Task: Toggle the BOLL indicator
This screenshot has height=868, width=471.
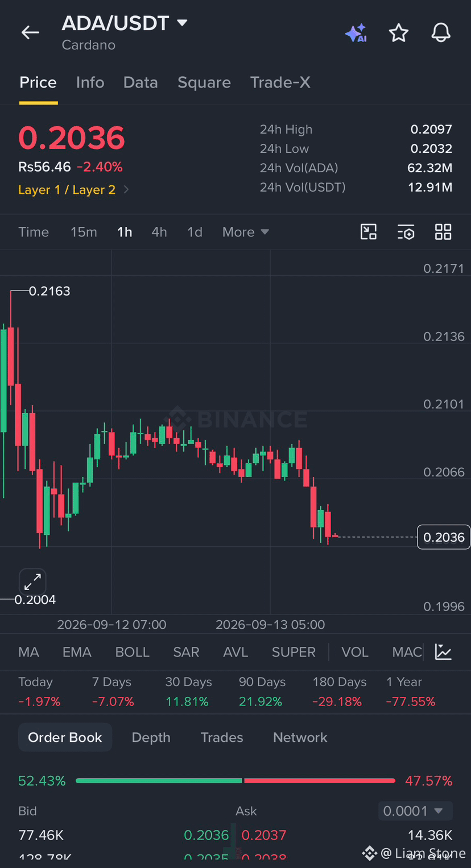Action: pos(133,652)
